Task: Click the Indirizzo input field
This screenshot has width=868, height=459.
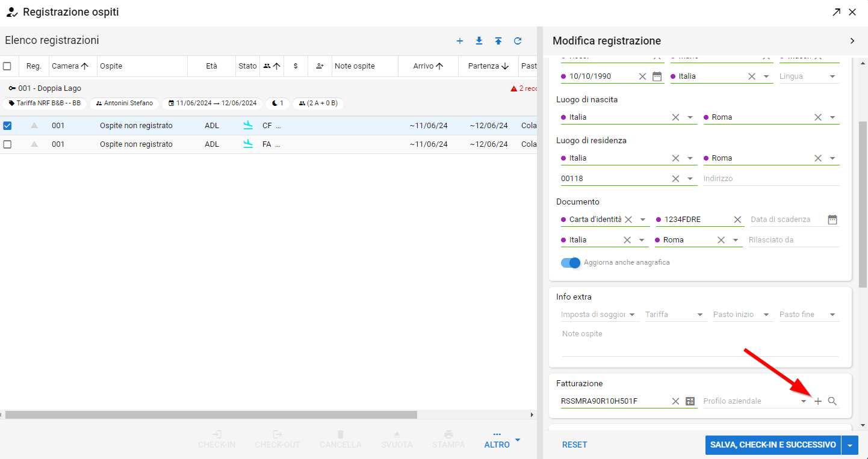Action: tap(771, 179)
